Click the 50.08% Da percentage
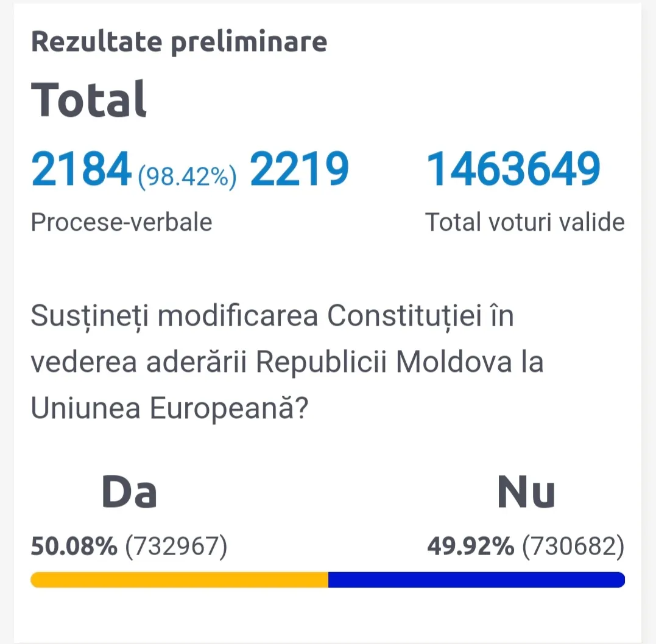The image size is (656, 644). pos(74,547)
